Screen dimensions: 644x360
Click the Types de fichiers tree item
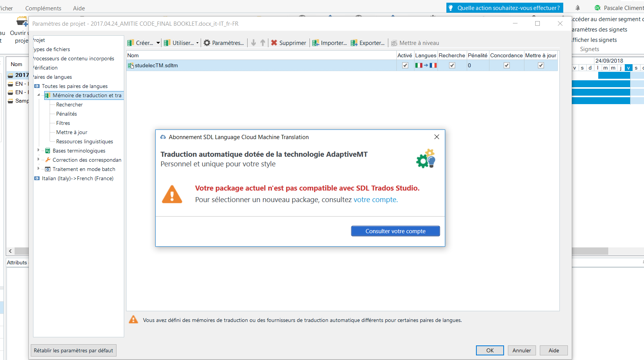point(52,49)
